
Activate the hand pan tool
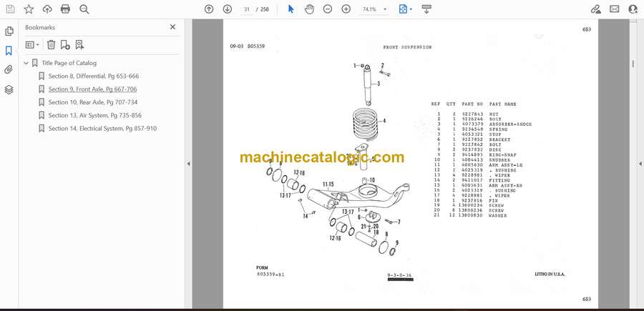(x=309, y=9)
